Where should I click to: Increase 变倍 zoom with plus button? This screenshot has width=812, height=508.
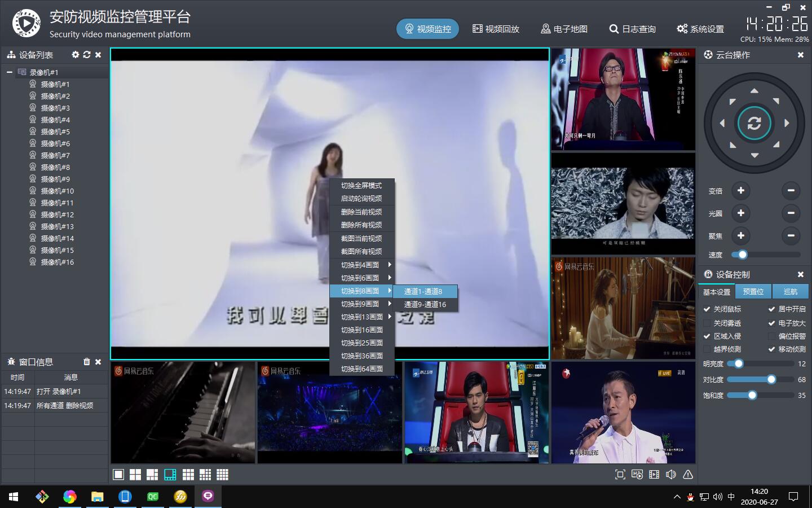point(741,191)
